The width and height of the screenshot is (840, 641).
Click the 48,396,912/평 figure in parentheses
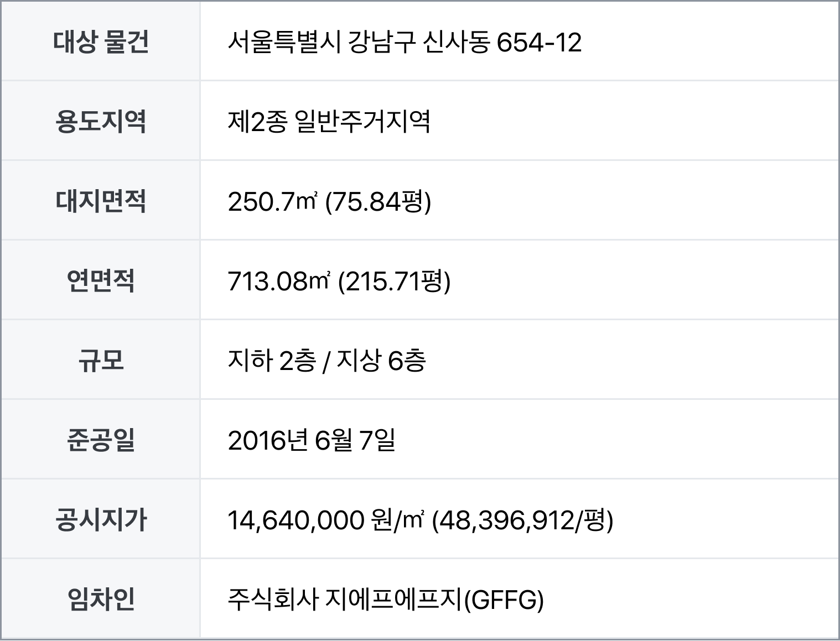click(x=522, y=520)
